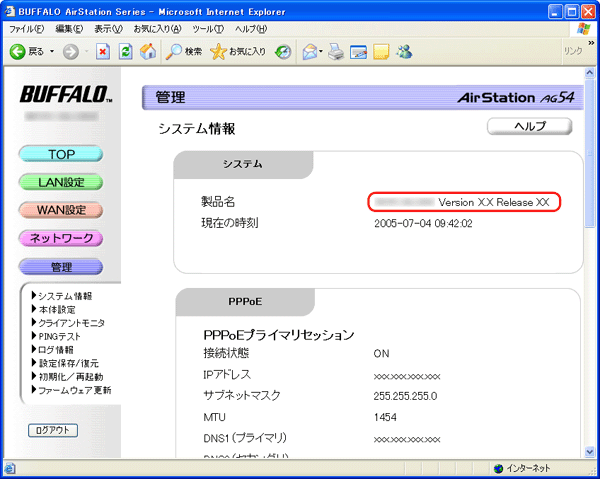This screenshot has height=479, width=600.
Task: Open the 表示(V) menu
Action: pos(108,29)
